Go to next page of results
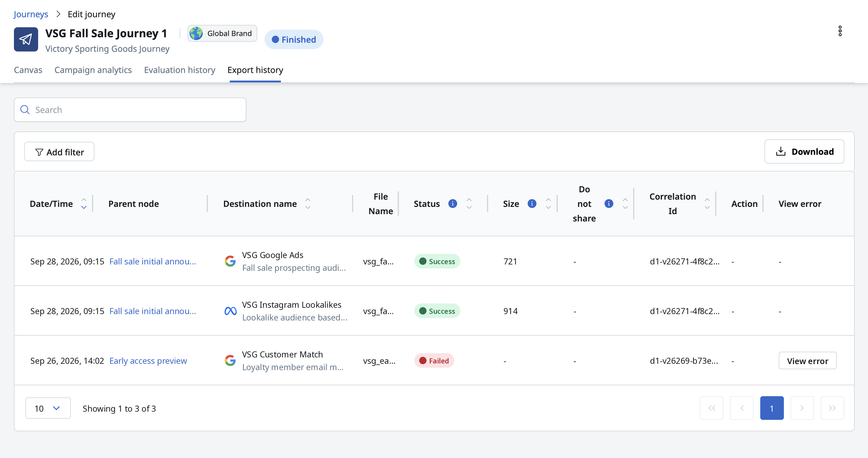This screenshot has height=458, width=868. tap(802, 408)
